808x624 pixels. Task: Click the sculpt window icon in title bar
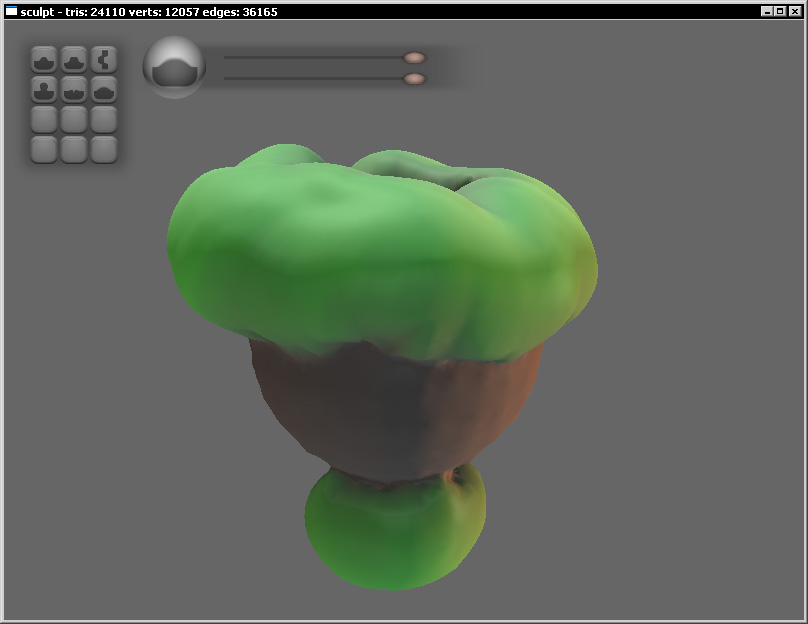tap(11, 11)
